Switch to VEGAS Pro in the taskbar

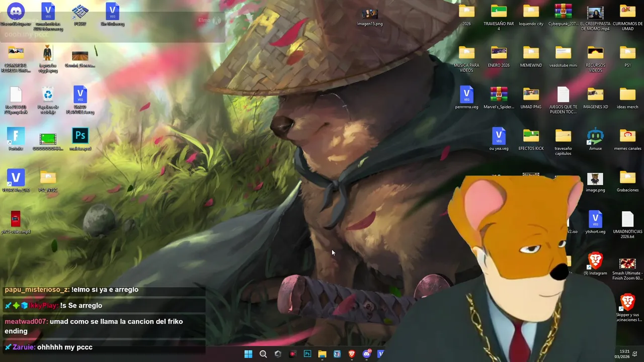[381, 354]
